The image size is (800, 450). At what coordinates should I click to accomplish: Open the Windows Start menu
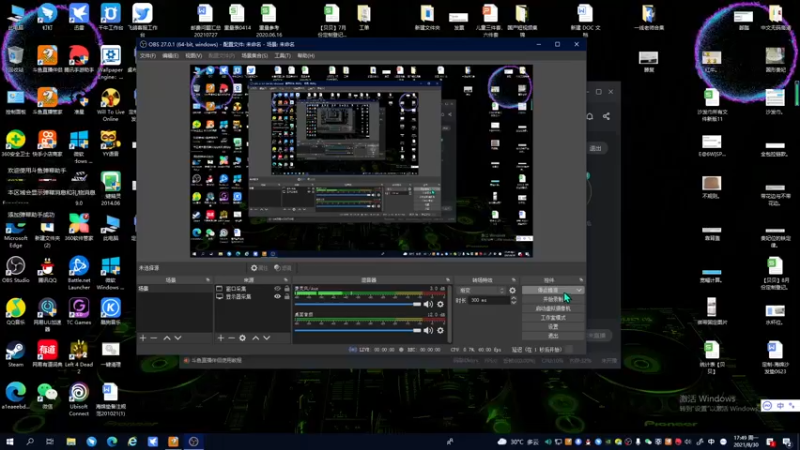(10, 441)
